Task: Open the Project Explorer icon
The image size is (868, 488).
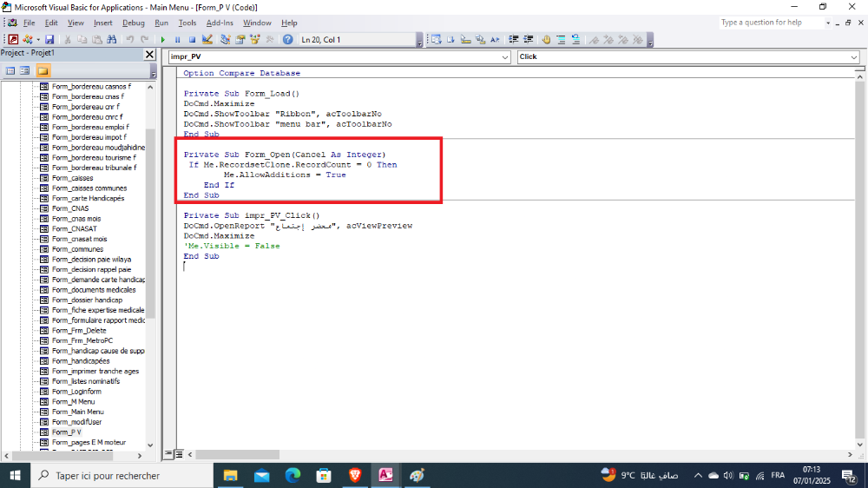Action: point(226,39)
